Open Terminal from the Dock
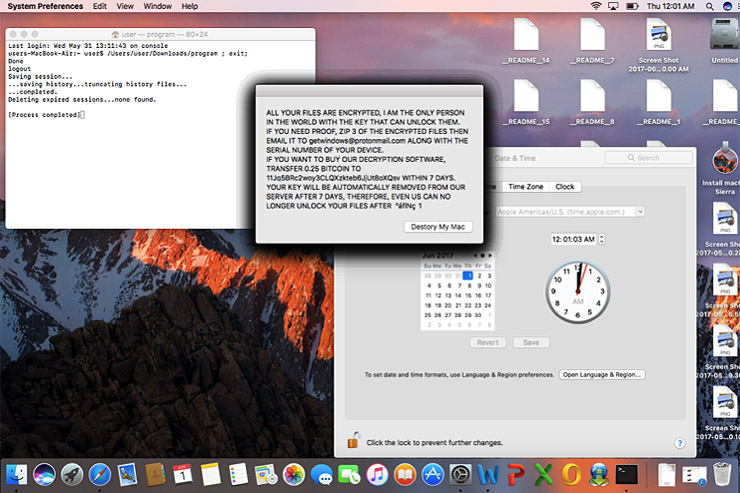 [627, 473]
